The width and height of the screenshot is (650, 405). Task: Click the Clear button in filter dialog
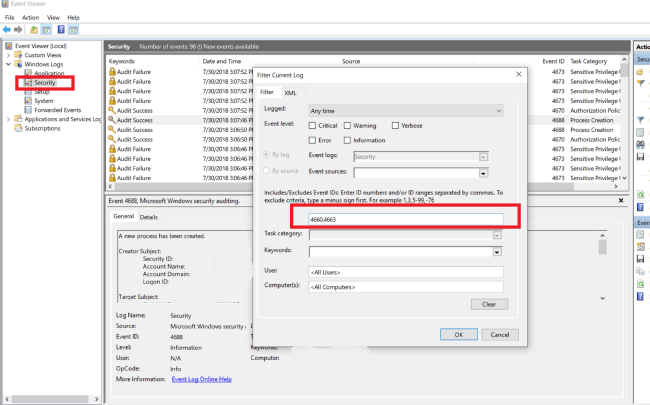(x=489, y=304)
